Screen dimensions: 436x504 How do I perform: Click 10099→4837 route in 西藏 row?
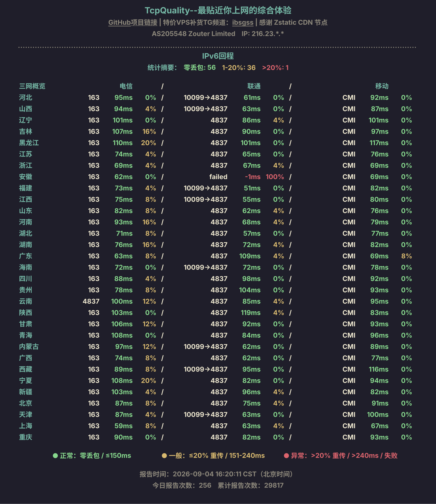(x=206, y=369)
